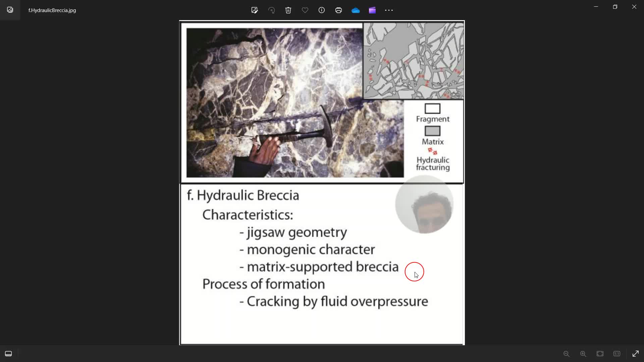Viewport: 644px width, 362px height.
Task: Restore down the Photos window
Action: coord(615,7)
